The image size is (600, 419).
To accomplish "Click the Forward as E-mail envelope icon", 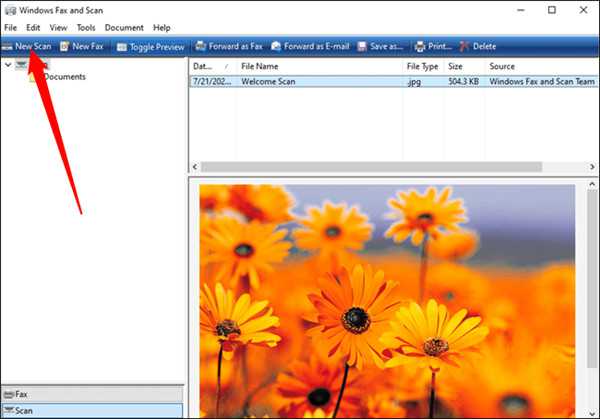I will [276, 46].
